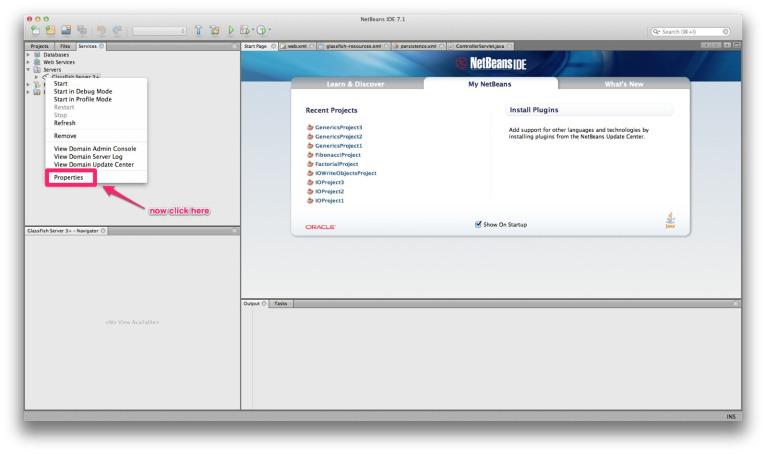Open recent project GenericsProject3
This screenshot has height=454, width=766.
(x=339, y=127)
